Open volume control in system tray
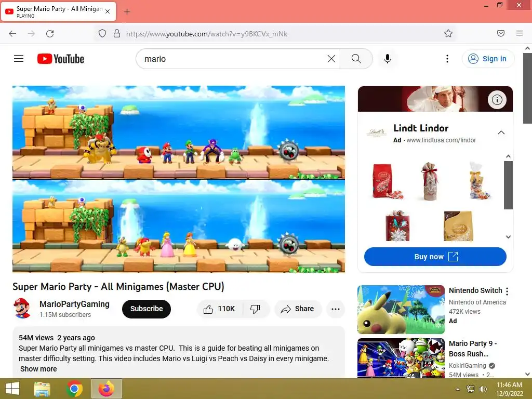Image resolution: width=532 pixels, height=399 pixels. click(483, 389)
